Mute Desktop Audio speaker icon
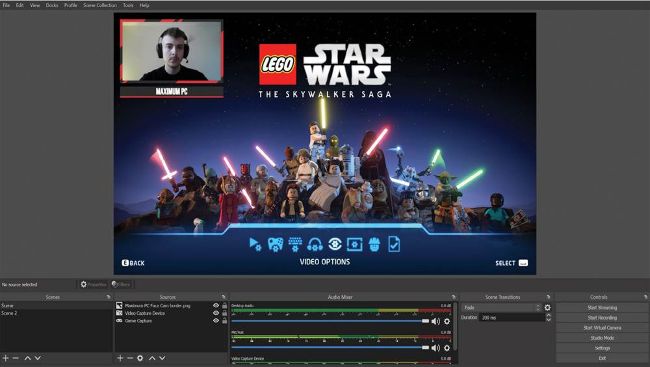The height and width of the screenshot is (367, 650). click(435, 321)
